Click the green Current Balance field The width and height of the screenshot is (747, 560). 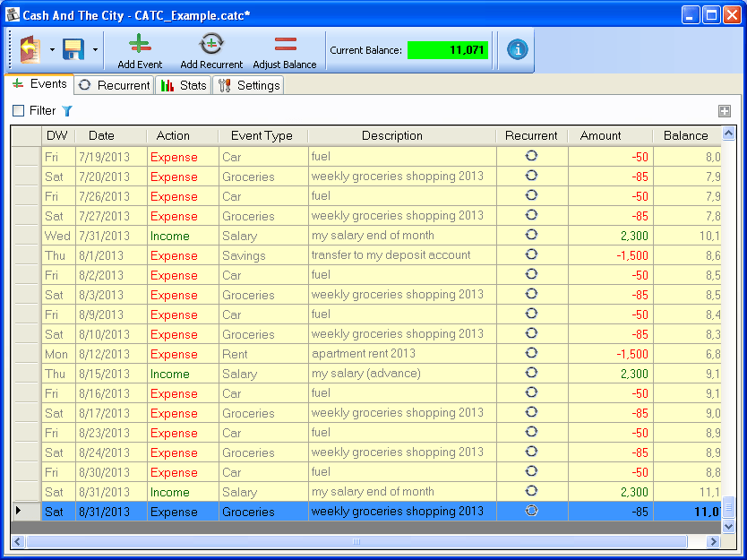tap(448, 50)
